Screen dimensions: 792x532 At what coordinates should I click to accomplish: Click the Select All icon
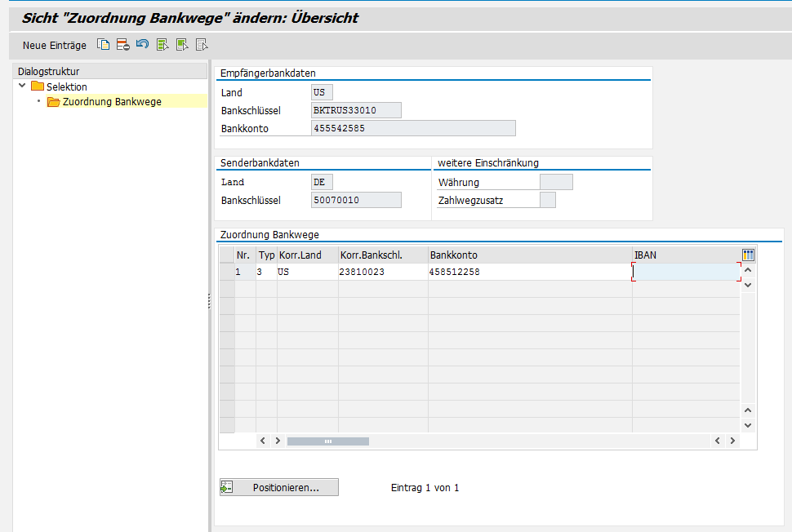click(162, 45)
